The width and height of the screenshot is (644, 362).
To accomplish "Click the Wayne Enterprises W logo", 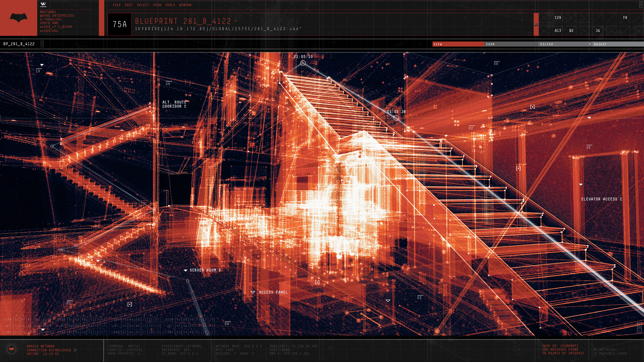I will click(x=43, y=4).
